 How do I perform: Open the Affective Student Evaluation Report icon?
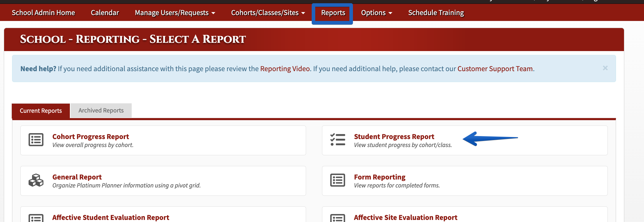[x=36, y=218]
